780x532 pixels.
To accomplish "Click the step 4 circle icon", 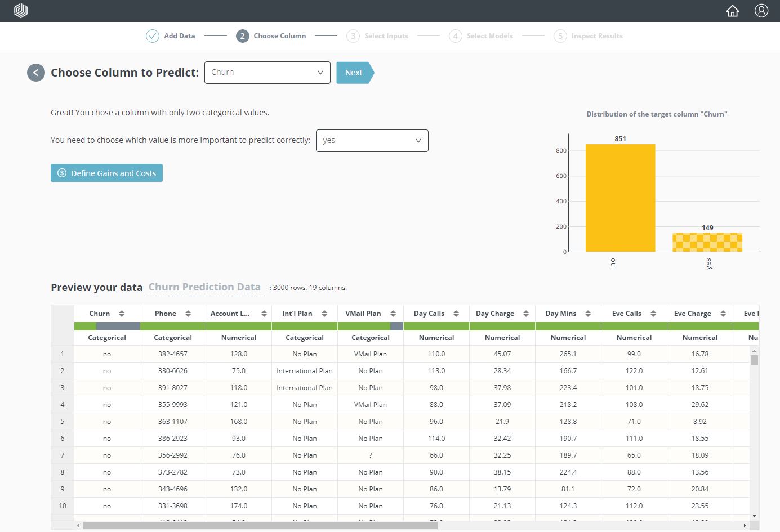I will point(455,36).
